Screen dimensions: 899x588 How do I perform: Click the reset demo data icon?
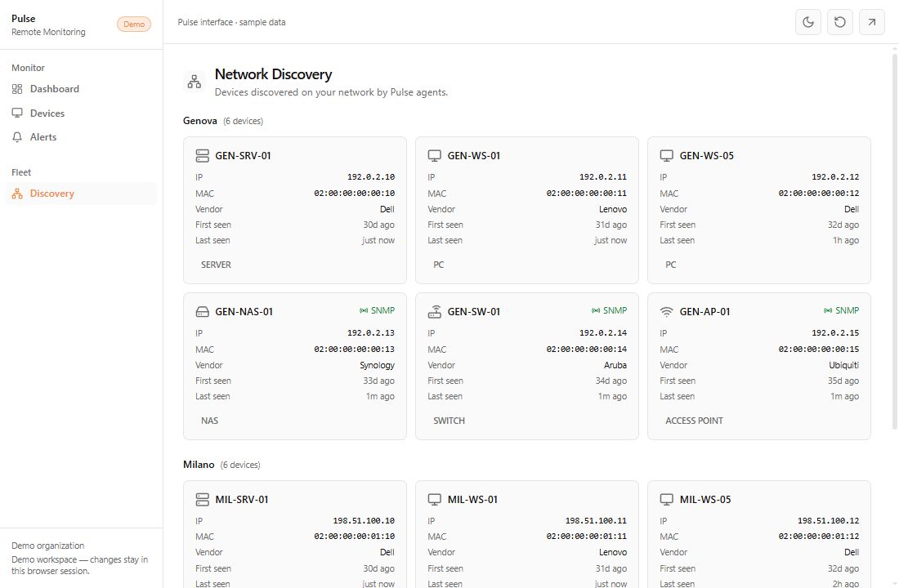tap(840, 22)
